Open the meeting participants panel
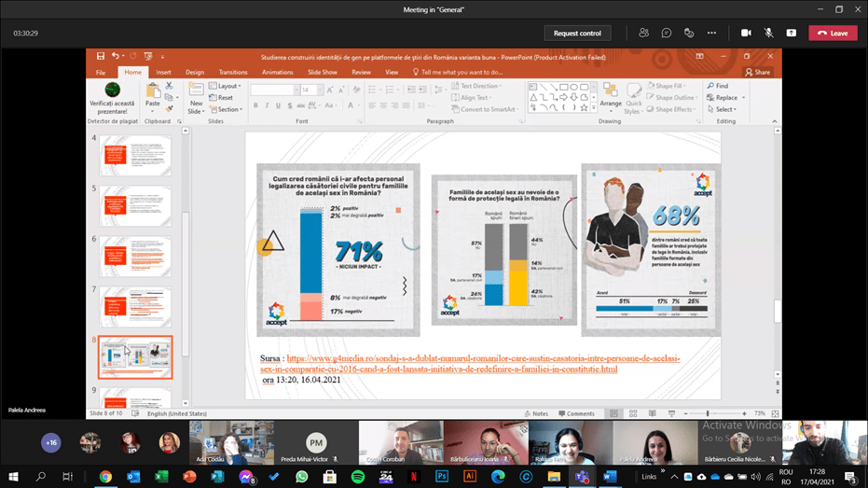The width and height of the screenshot is (868, 488). click(643, 33)
